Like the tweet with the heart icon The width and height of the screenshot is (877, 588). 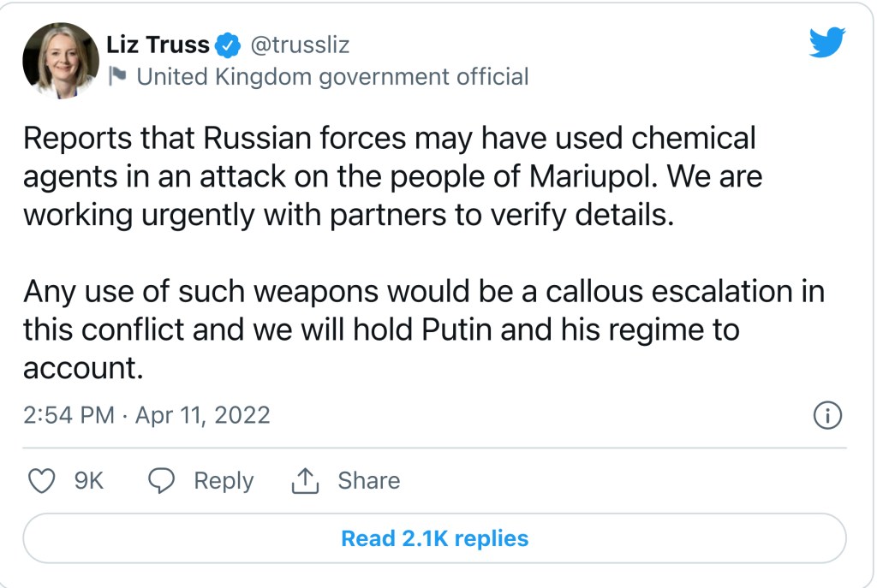coord(42,481)
